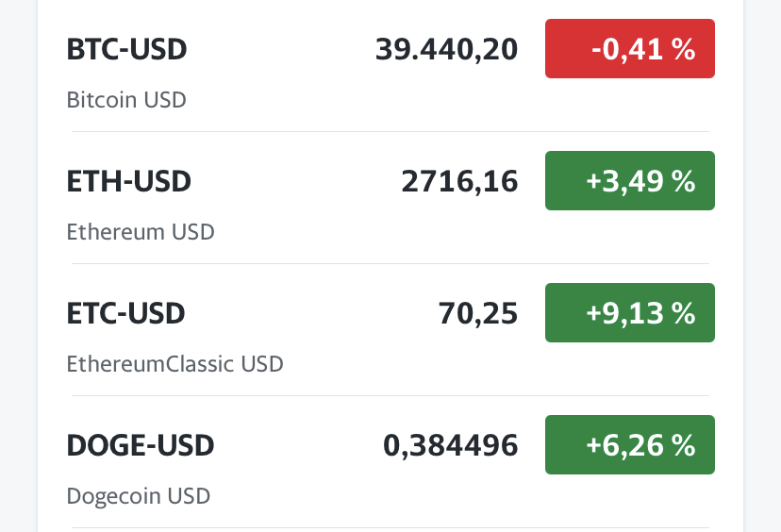Open the BTC-USD ticker
781x532 pixels.
(x=126, y=49)
